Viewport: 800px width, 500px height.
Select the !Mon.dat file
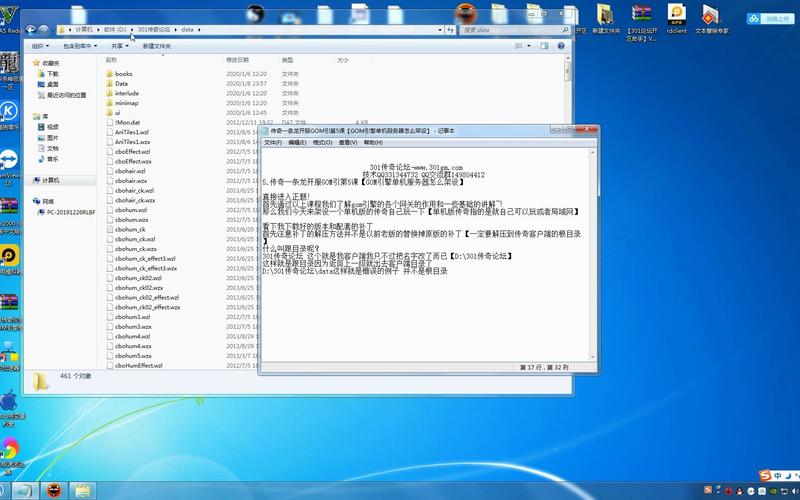(x=127, y=122)
